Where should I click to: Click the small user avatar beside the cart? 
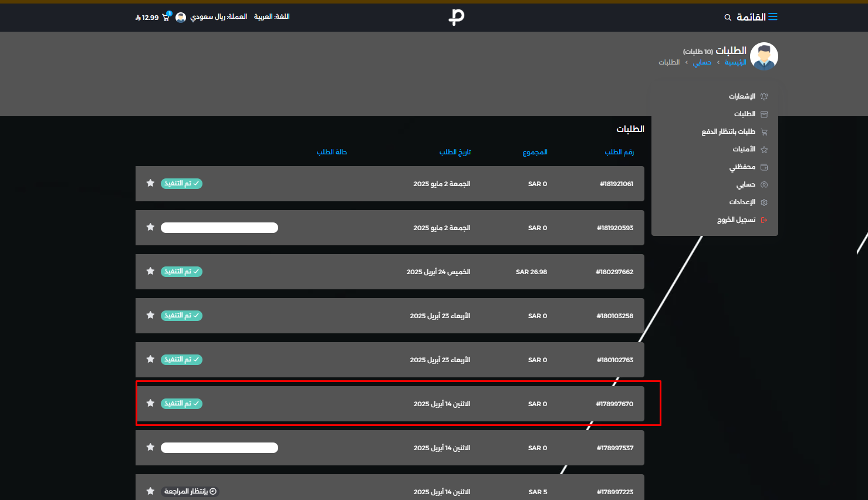click(181, 18)
